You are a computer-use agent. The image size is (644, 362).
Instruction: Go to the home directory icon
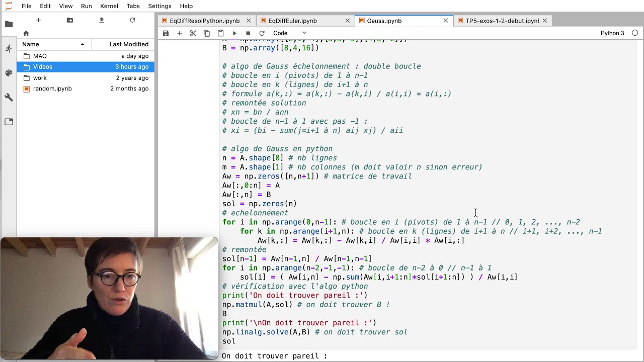[x=26, y=33]
